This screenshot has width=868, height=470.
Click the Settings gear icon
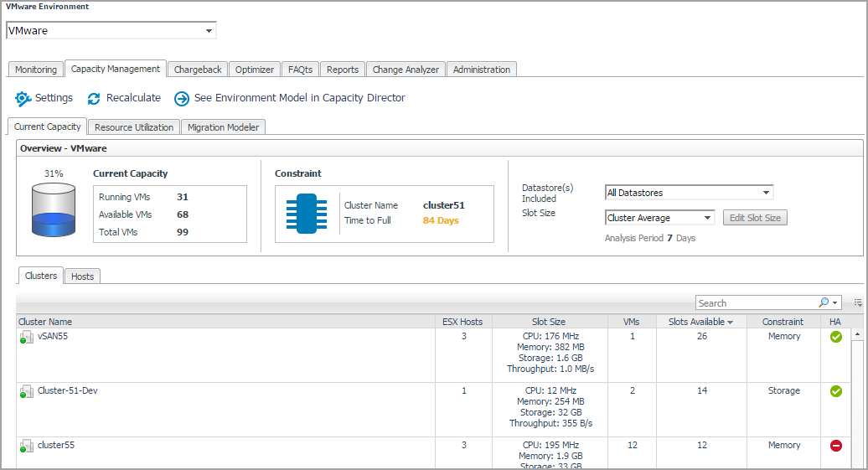pyautogui.click(x=23, y=99)
